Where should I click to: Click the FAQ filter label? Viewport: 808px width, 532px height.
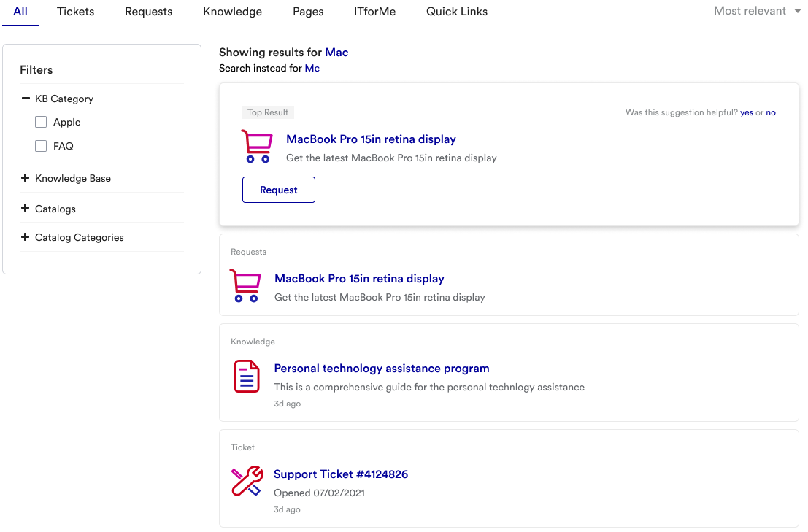64,146
